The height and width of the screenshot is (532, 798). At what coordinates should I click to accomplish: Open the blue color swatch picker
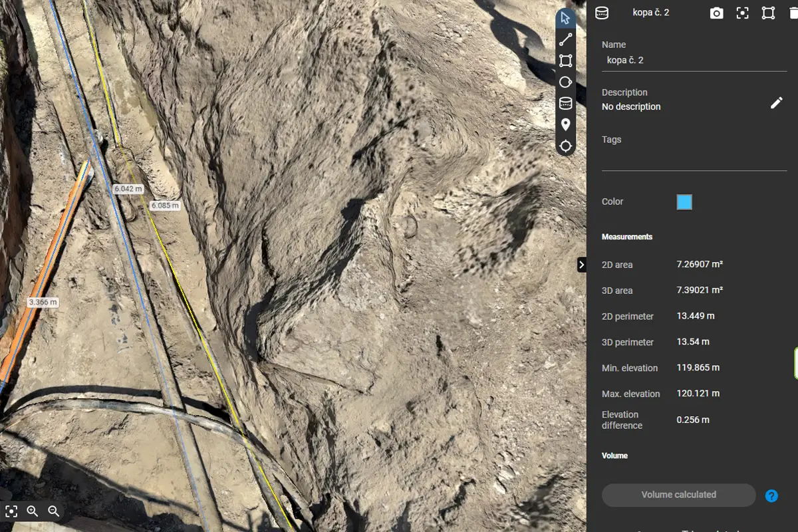[x=684, y=202]
